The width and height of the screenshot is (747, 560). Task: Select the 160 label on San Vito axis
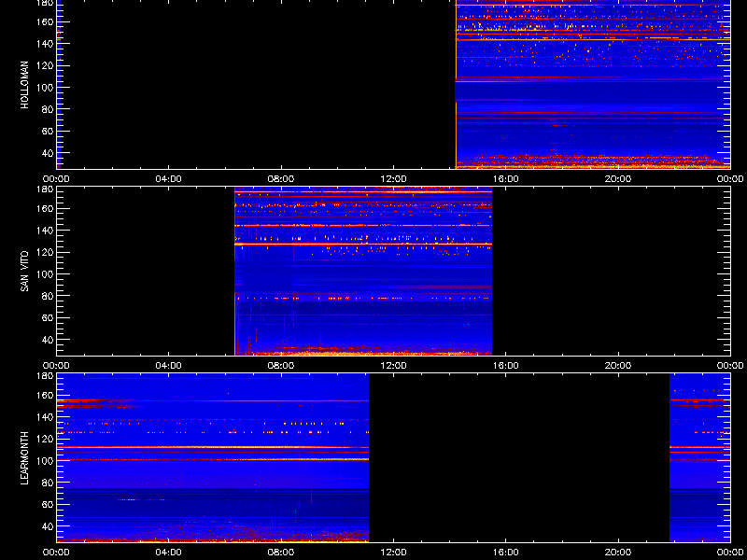point(45,208)
